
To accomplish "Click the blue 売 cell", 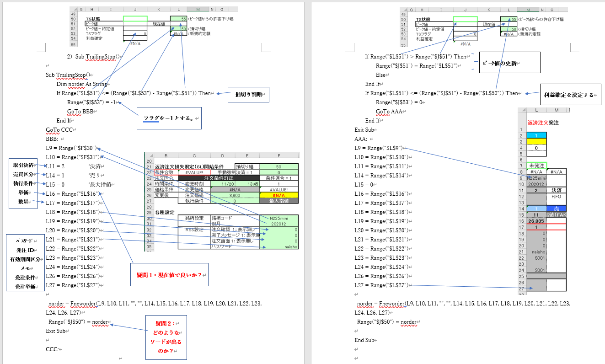I will (556, 208).
